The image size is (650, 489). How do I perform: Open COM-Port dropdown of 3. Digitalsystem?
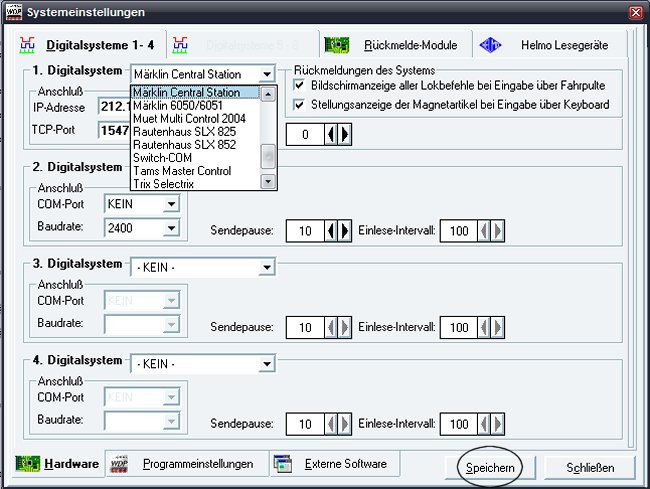[171, 300]
